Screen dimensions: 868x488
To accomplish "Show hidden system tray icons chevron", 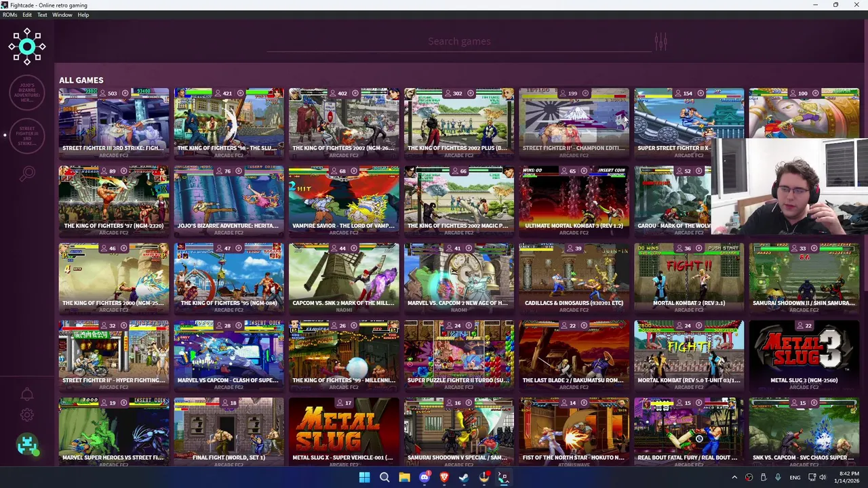I will click(734, 477).
